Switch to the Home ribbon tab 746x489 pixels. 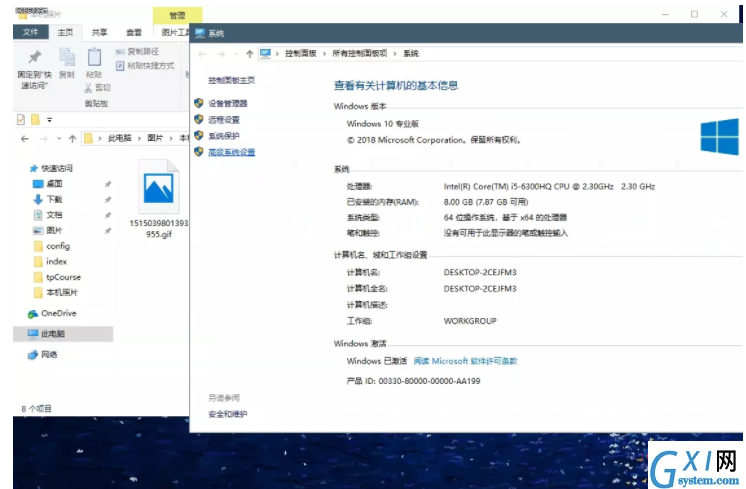(65, 32)
